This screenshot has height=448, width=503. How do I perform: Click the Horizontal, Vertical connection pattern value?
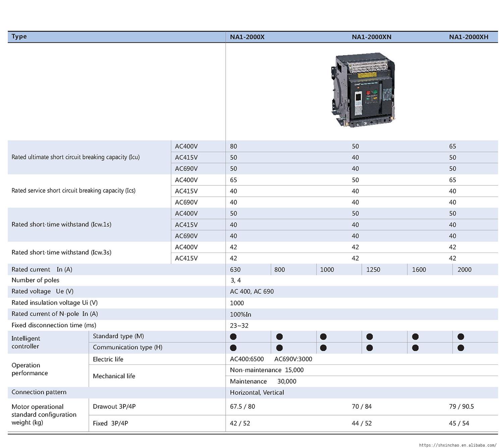[x=257, y=392]
